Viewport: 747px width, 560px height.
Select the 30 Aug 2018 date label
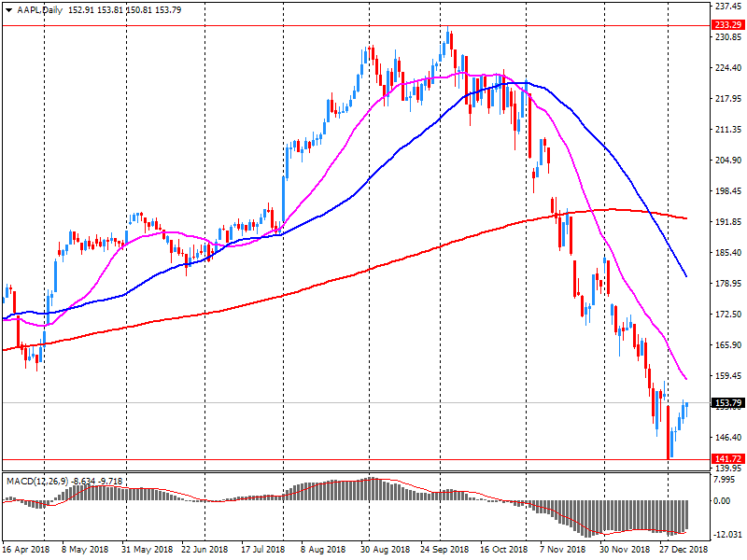tap(385, 550)
